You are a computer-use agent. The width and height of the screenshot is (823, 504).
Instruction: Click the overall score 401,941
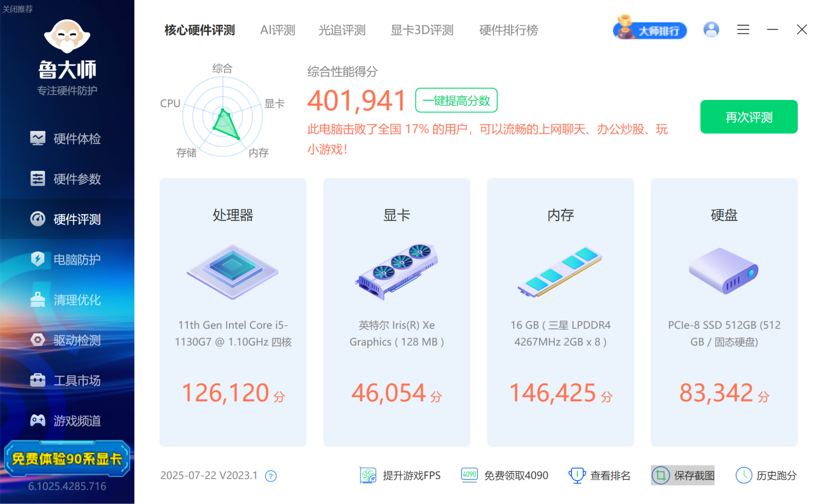point(357,101)
